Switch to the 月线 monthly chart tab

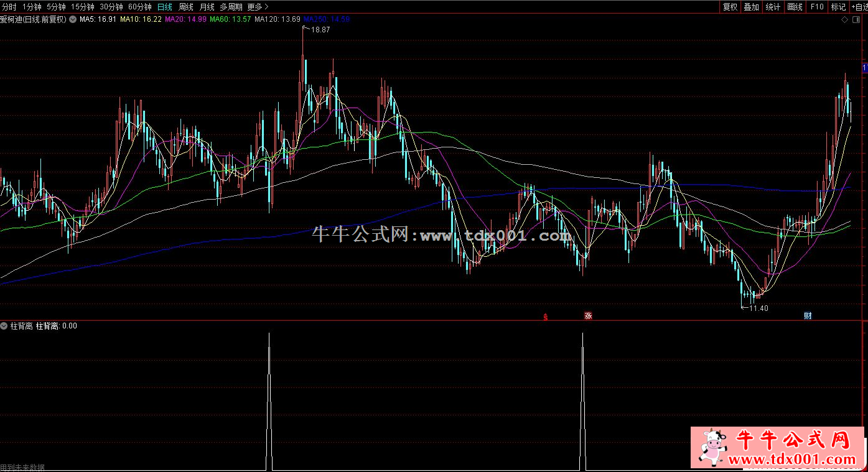[x=207, y=7]
